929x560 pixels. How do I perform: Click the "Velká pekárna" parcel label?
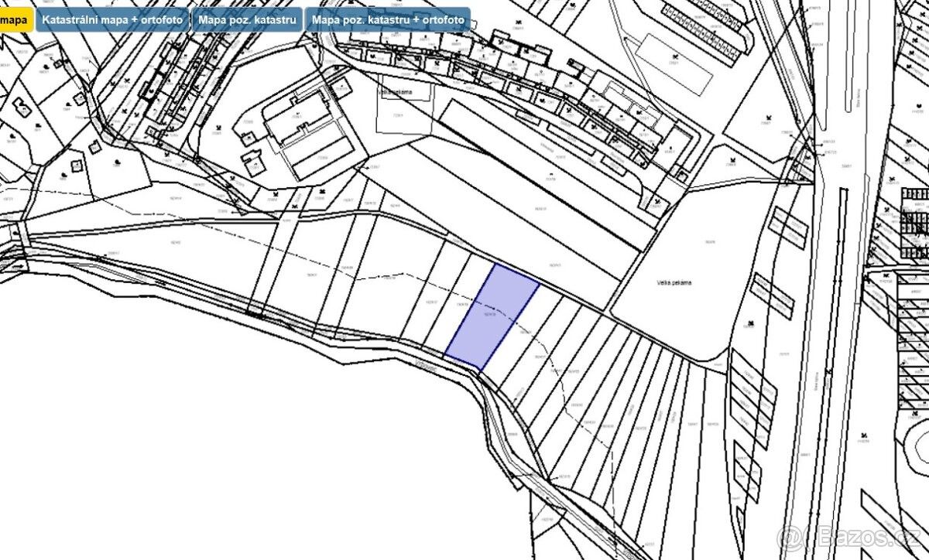tap(671, 283)
